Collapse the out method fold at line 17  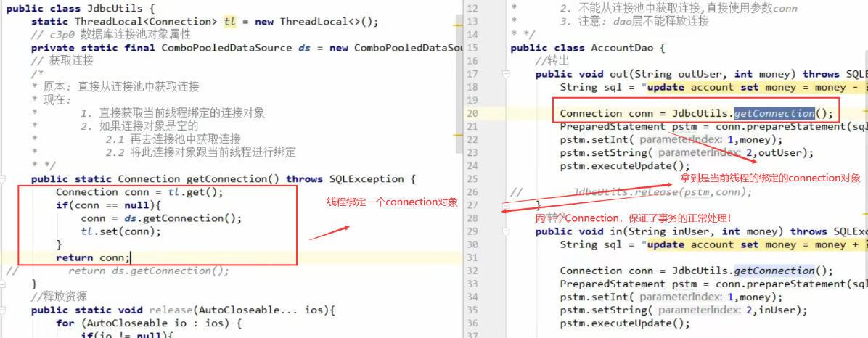506,74
